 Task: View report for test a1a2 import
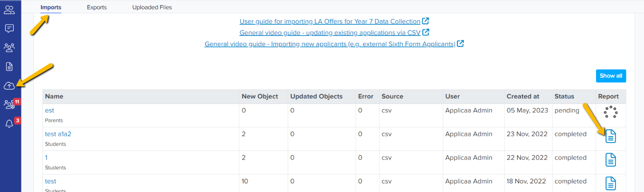[x=611, y=136]
